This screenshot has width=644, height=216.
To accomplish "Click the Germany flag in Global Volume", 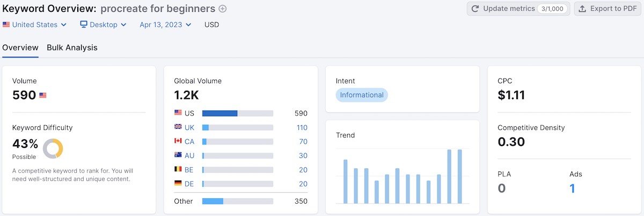I will point(178,183).
